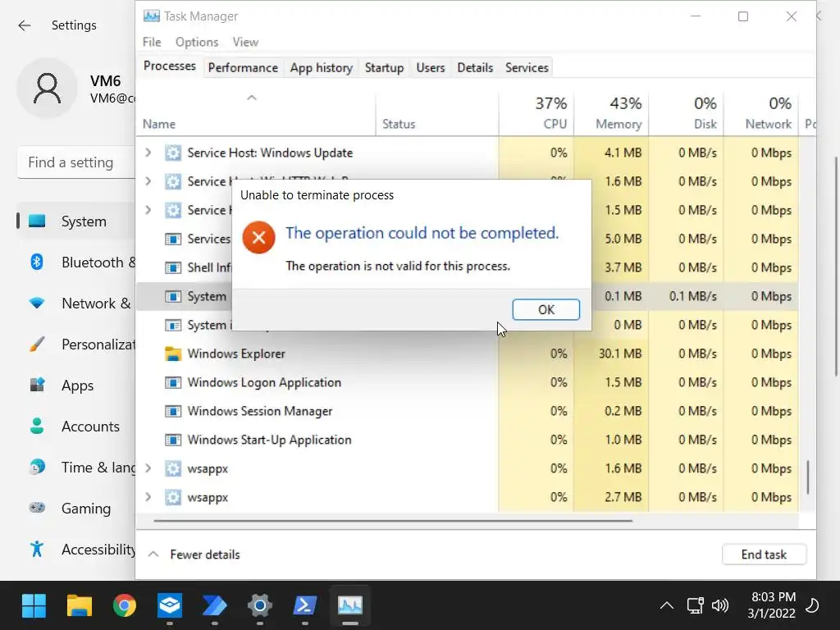Click gear icon of Service Host: Windows Update

(x=172, y=153)
